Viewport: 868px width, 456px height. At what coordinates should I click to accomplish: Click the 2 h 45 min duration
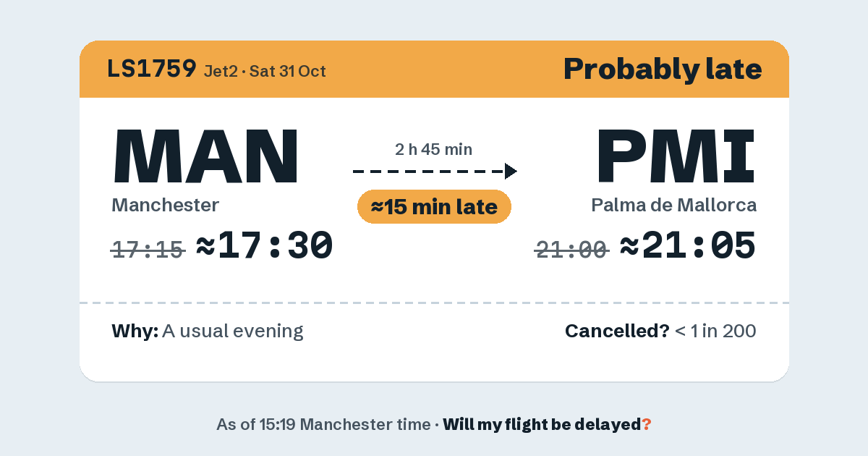[433, 150]
